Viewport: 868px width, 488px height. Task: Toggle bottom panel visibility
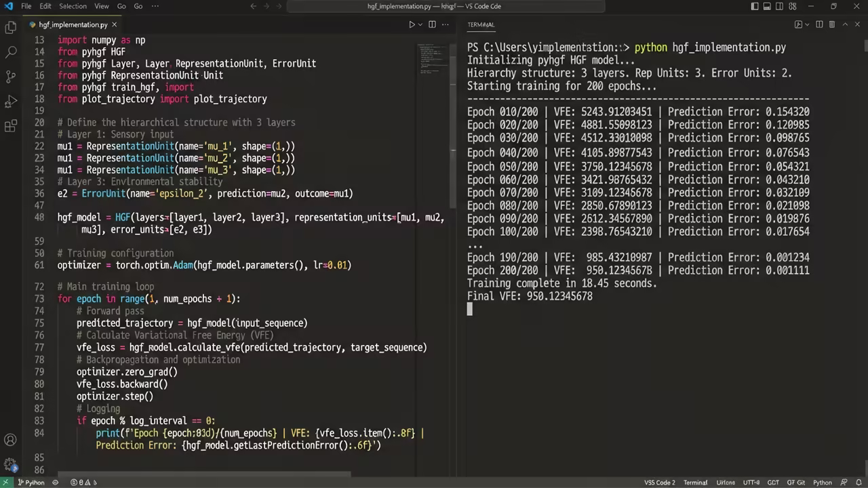(x=767, y=6)
